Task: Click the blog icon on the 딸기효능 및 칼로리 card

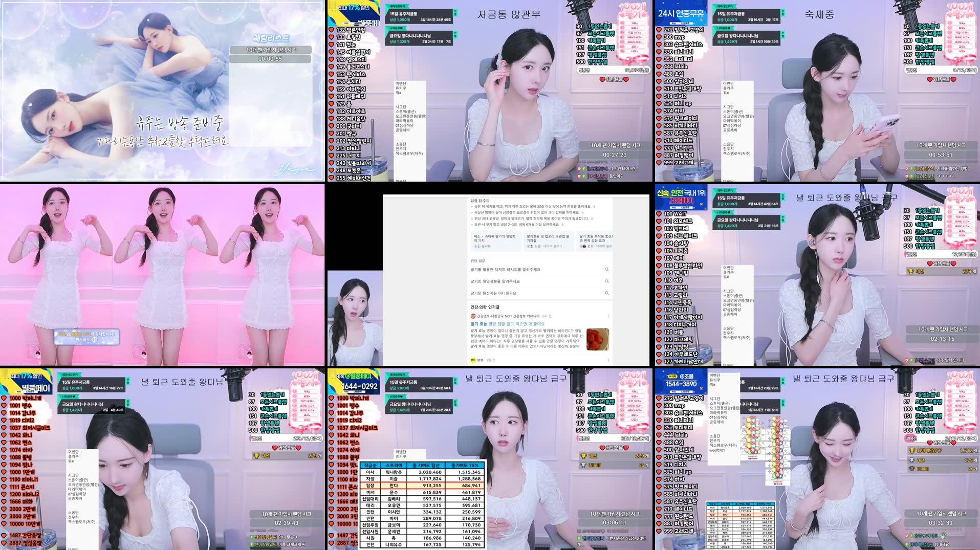Action: click(531, 246)
